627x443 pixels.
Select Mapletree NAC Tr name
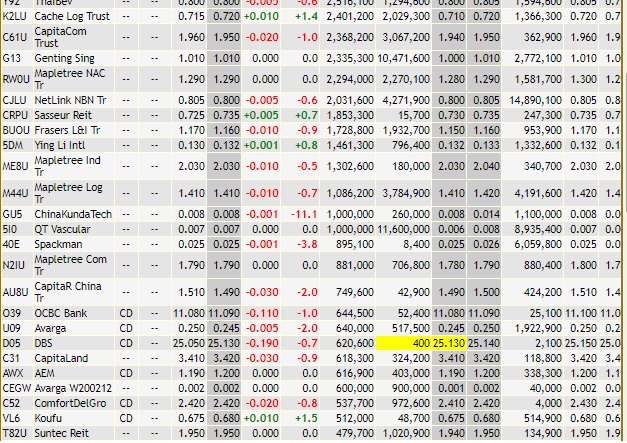tap(70, 79)
